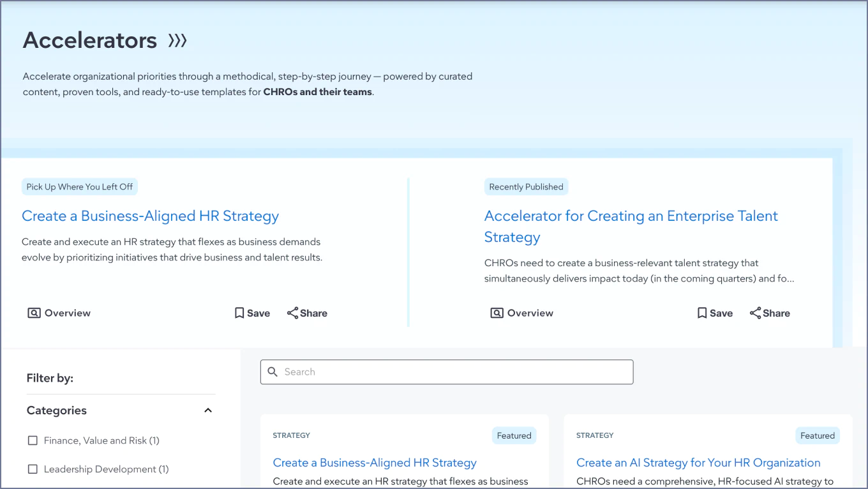Click the STRATEGY label on the Business-Aligned HR card
868x489 pixels.
291,435
